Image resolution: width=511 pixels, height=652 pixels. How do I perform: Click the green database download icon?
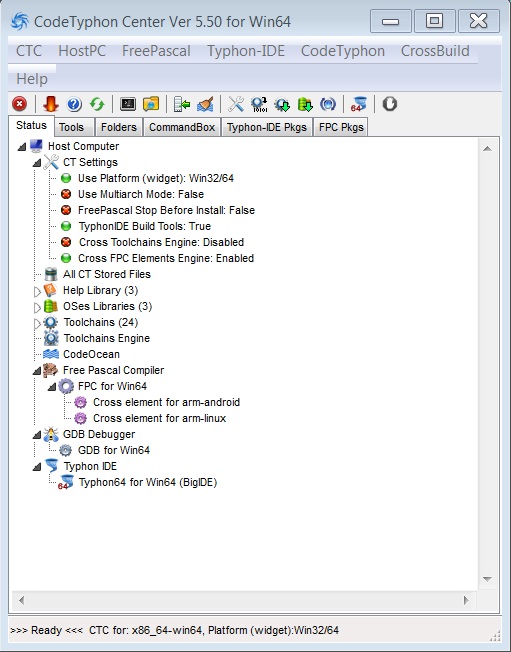305,104
